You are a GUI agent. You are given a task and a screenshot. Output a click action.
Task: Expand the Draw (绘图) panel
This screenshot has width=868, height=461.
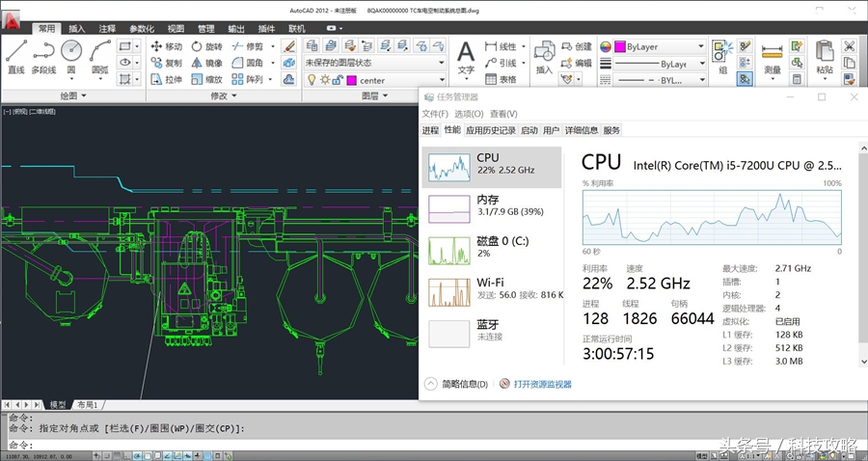pyautogui.click(x=73, y=96)
